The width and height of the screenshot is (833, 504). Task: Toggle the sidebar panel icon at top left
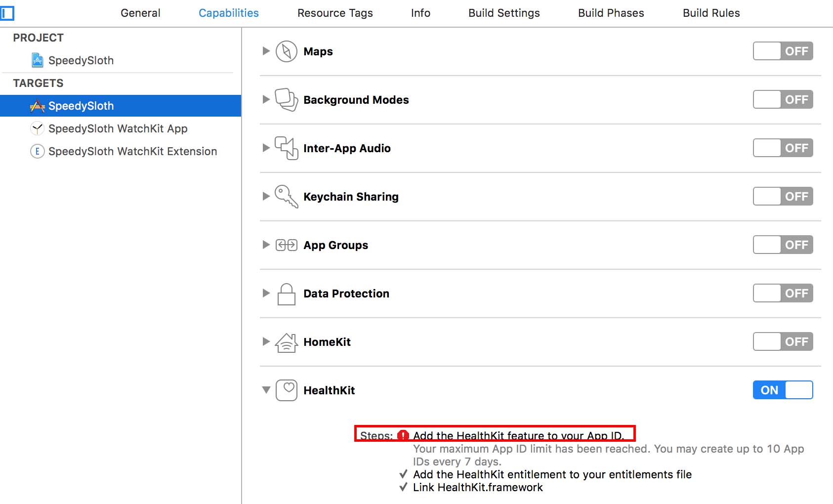pos(7,13)
